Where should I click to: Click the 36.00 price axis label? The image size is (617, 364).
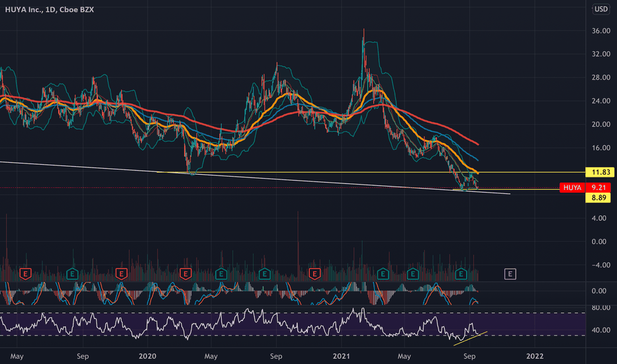click(x=601, y=30)
